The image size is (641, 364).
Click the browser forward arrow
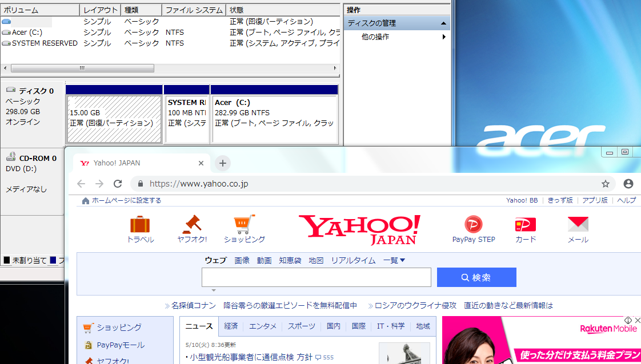99,184
